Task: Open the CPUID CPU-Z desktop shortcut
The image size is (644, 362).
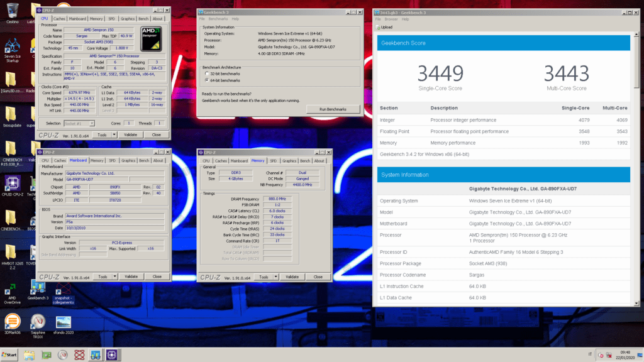Action: 13,186
